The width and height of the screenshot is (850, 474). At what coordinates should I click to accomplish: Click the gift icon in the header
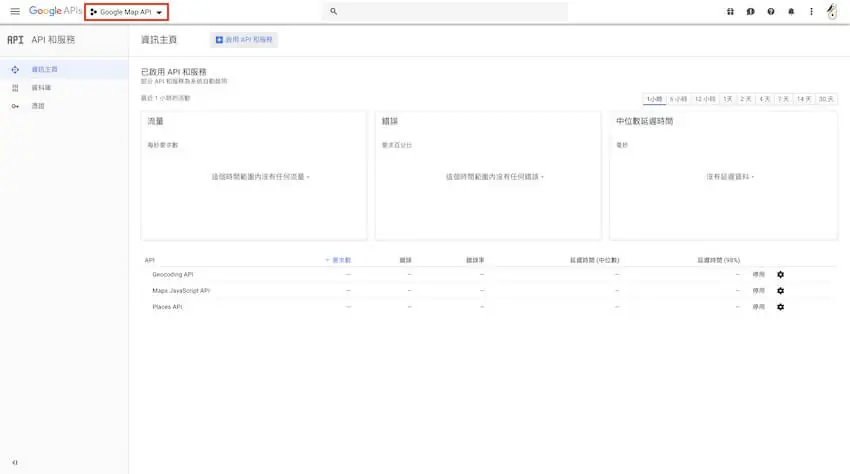[x=730, y=11]
